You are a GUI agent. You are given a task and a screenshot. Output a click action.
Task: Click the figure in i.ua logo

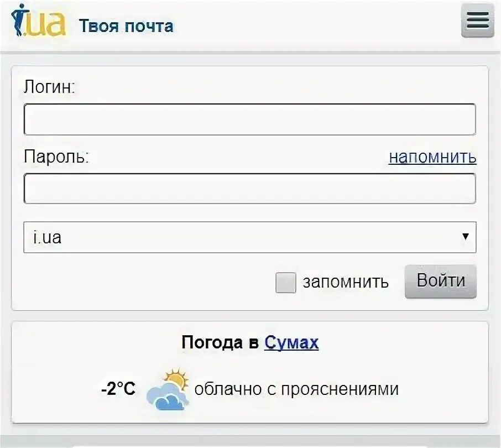click(x=18, y=20)
